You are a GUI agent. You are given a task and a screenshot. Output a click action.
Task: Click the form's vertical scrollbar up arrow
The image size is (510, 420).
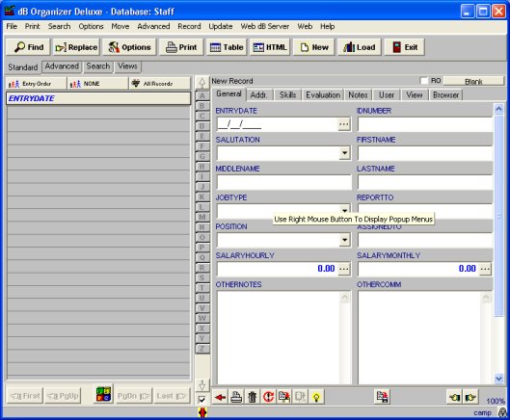pyautogui.click(x=498, y=109)
